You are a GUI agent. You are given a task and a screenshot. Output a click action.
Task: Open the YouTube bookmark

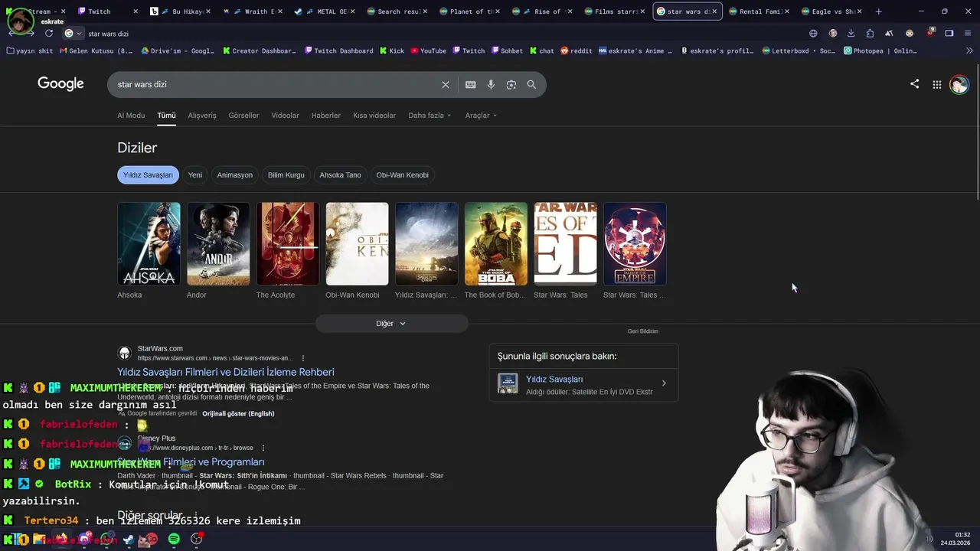pos(428,51)
